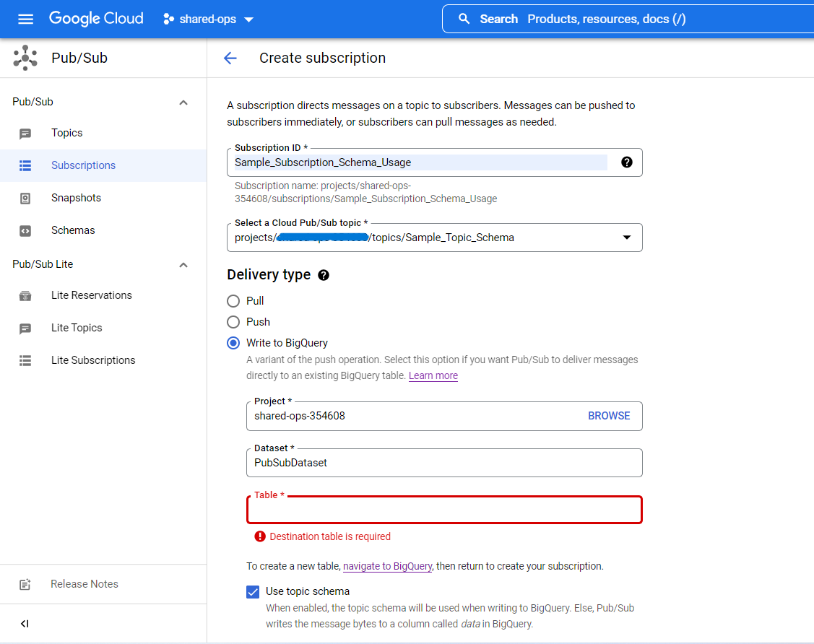Click BROWSE to choose a project
This screenshot has height=644, width=814.
[x=609, y=415]
